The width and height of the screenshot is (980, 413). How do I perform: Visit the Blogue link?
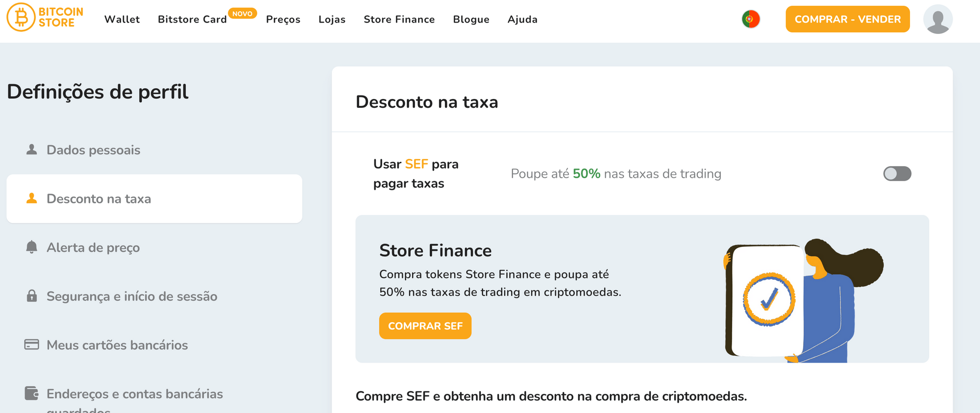click(471, 20)
